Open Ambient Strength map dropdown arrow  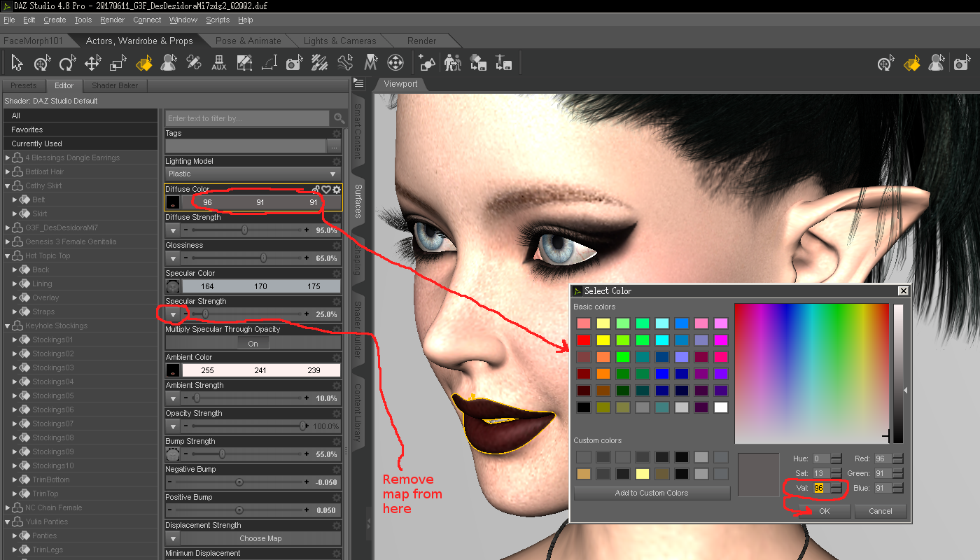pos(172,398)
